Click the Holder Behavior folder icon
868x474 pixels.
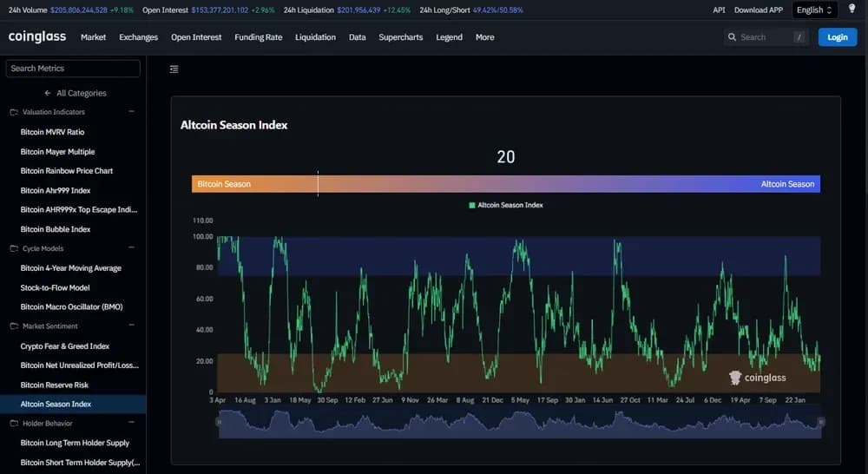click(x=14, y=424)
